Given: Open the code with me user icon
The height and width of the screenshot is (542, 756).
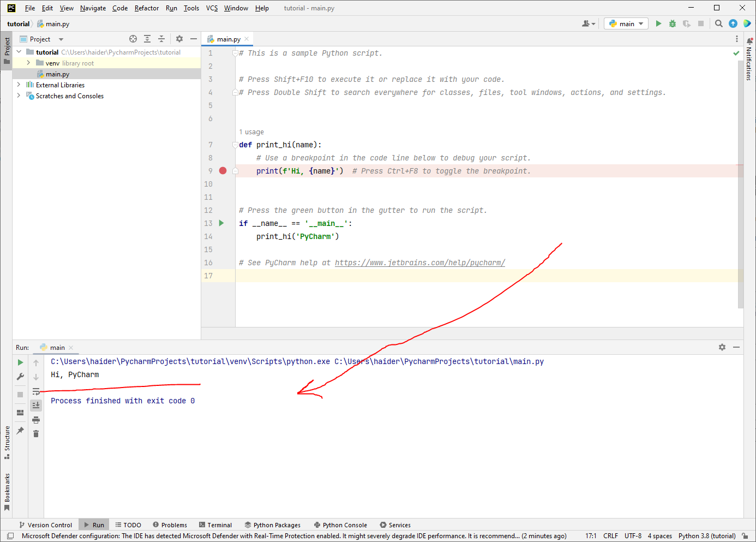Looking at the screenshot, I should point(588,23).
